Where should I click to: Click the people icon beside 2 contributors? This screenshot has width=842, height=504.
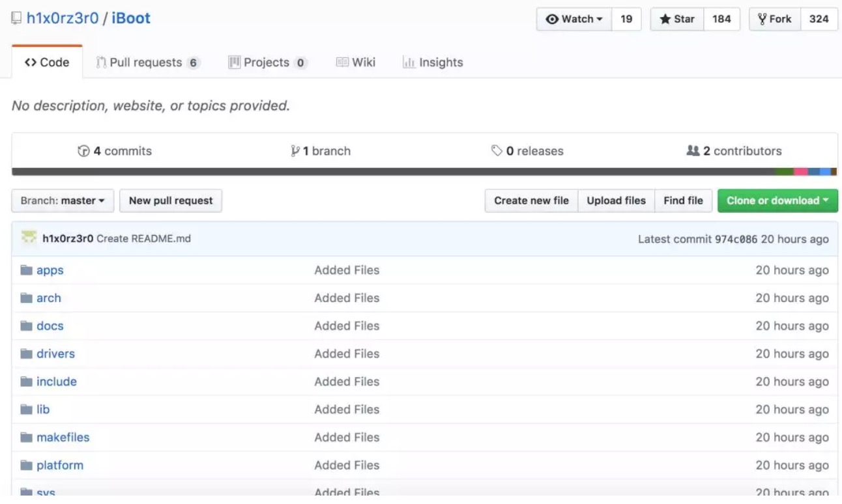tap(693, 151)
